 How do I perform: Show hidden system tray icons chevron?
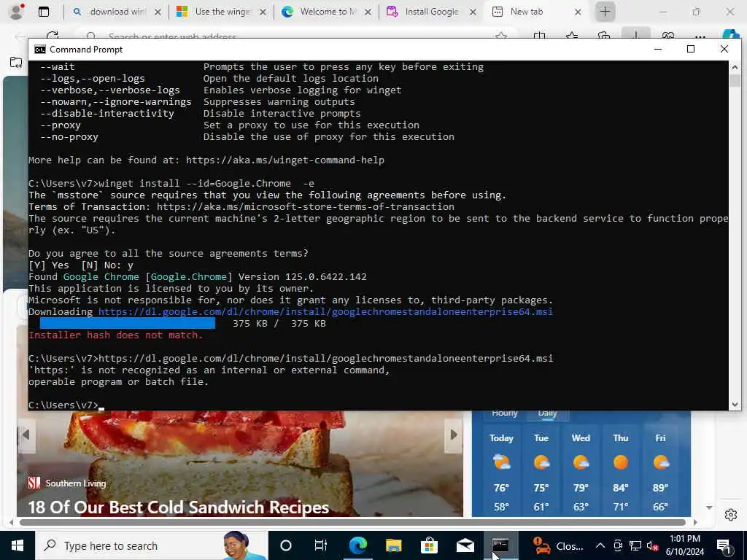[x=600, y=545]
